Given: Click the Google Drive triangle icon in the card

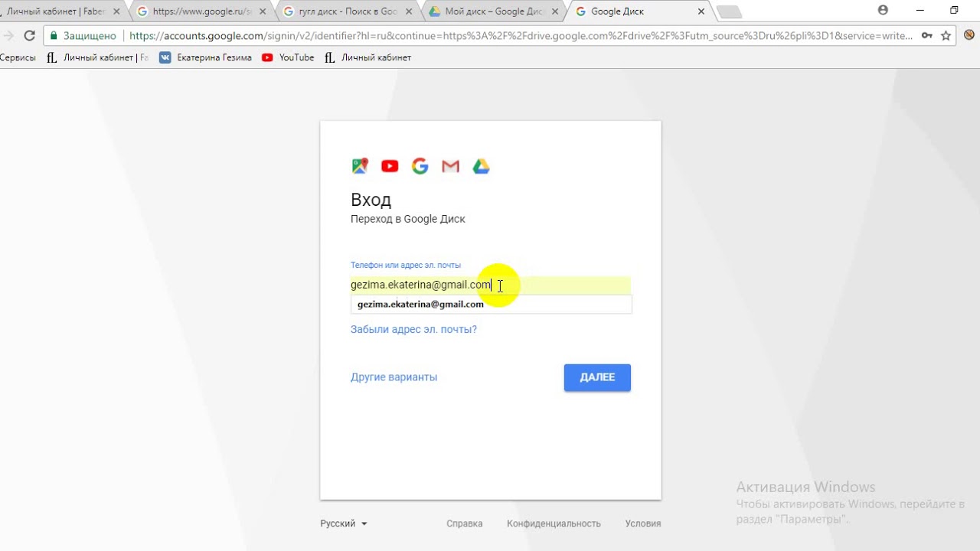Looking at the screenshot, I should point(481,166).
